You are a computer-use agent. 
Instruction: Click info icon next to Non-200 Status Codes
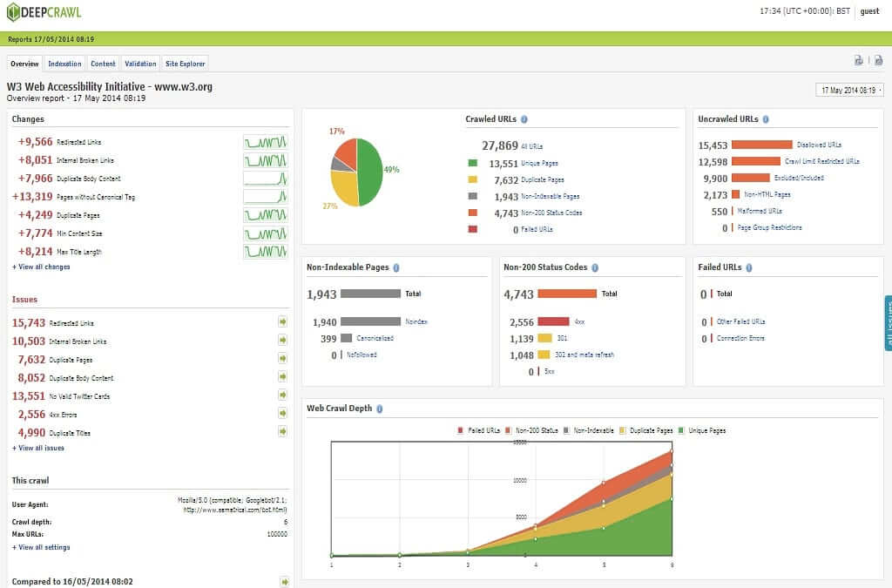(594, 267)
